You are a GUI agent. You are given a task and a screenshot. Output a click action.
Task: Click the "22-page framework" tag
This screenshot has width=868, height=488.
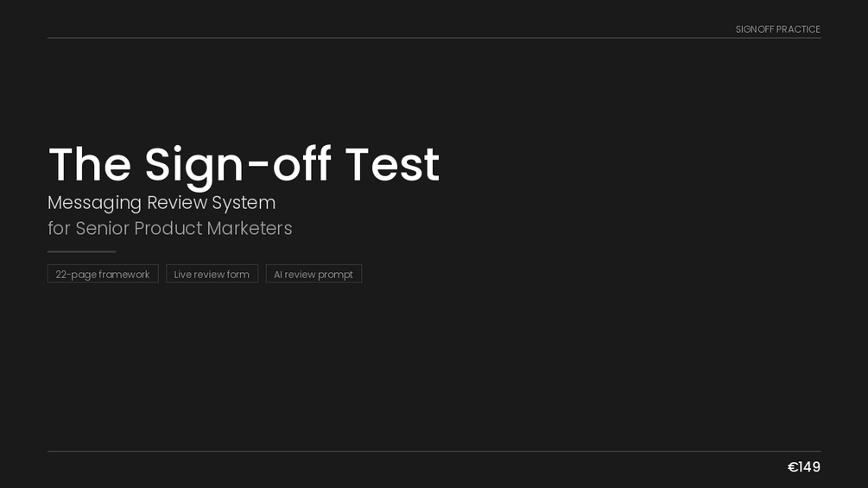tap(103, 274)
